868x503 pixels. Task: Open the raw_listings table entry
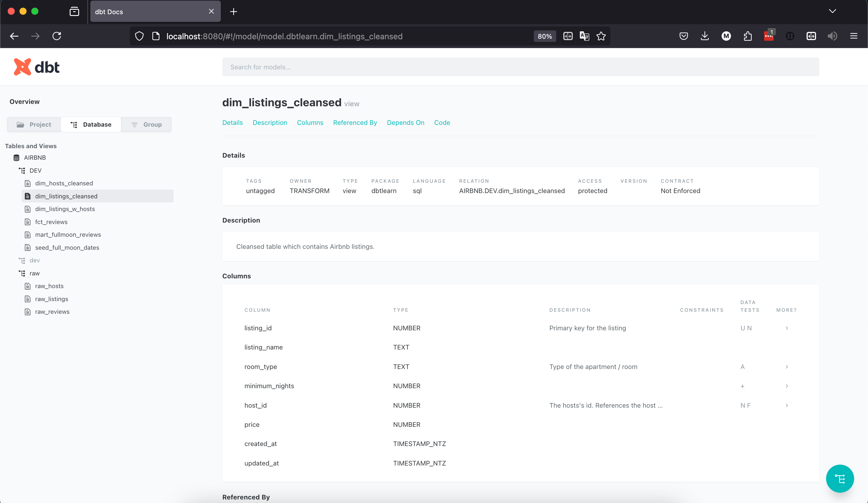tap(52, 299)
